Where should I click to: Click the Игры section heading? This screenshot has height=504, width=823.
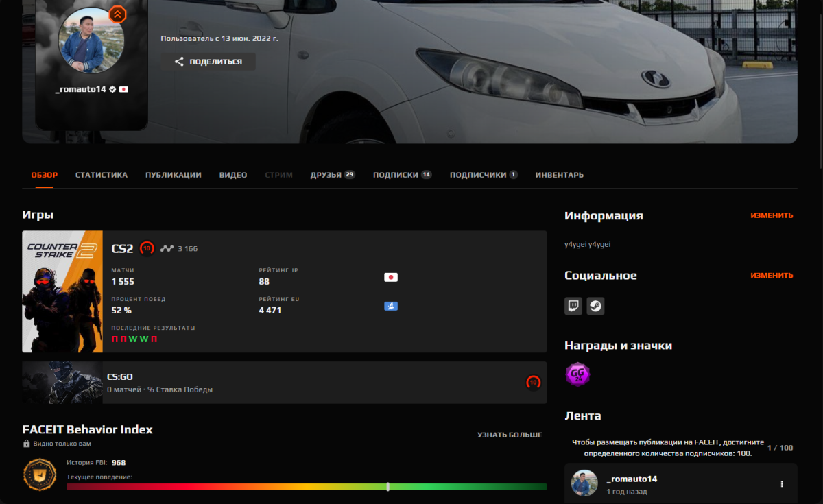[x=38, y=215]
